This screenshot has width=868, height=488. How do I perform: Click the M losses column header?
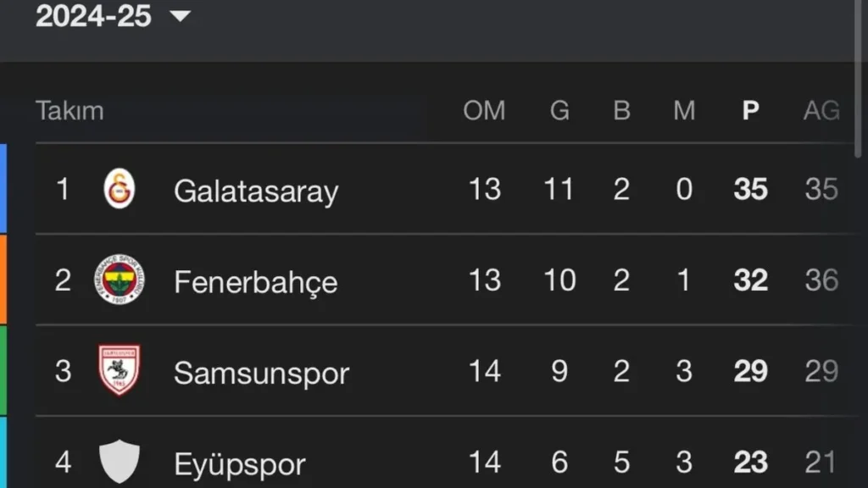[684, 110]
